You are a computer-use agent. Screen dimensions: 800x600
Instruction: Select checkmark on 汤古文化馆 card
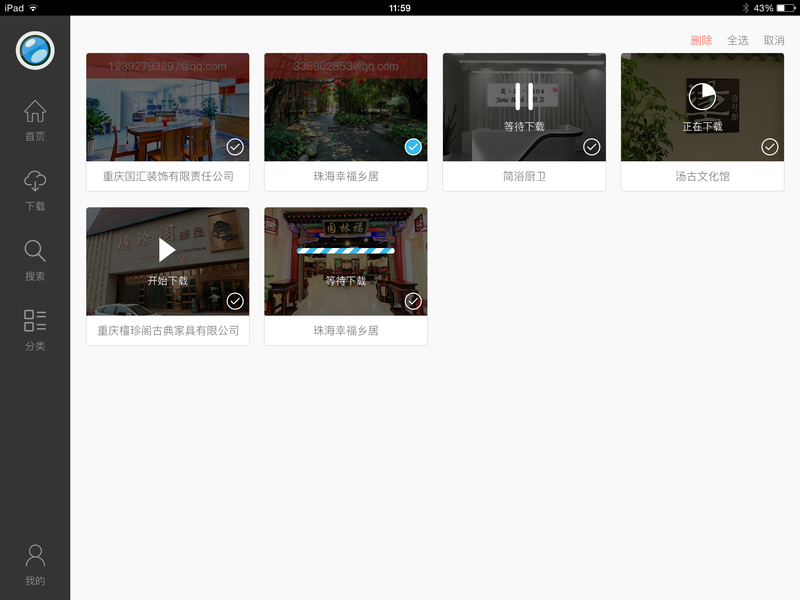(x=769, y=147)
